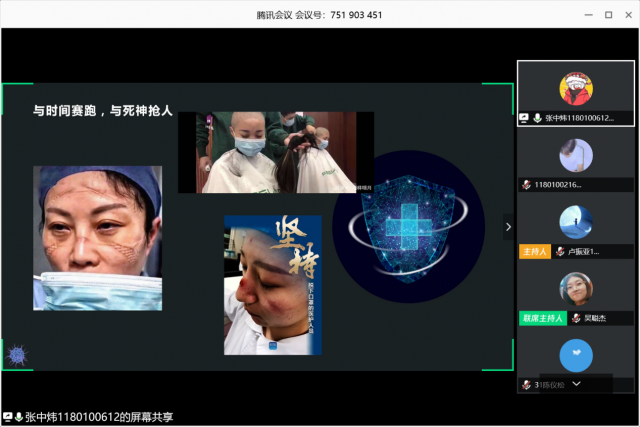Click participant name 1180100216...

tap(558, 185)
